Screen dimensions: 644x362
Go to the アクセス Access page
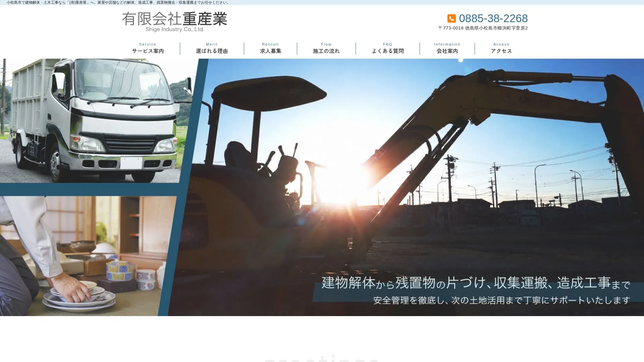(501, 48)
